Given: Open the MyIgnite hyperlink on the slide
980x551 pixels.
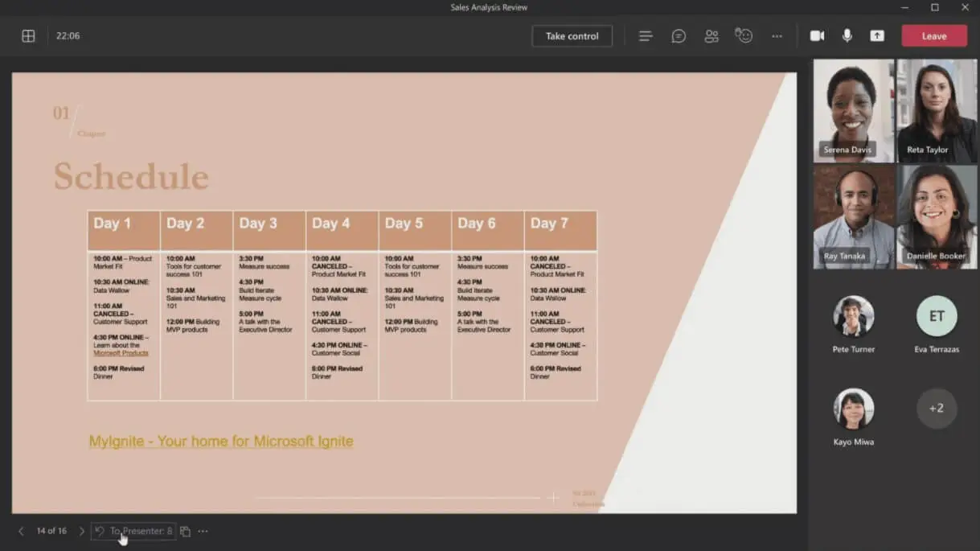Looking at the screenshot, I should [222, 440].
